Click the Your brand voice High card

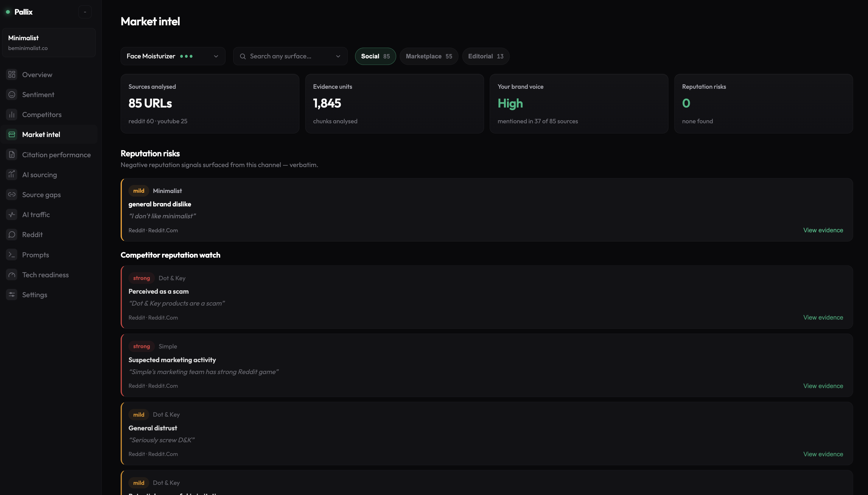coord(579,104)
